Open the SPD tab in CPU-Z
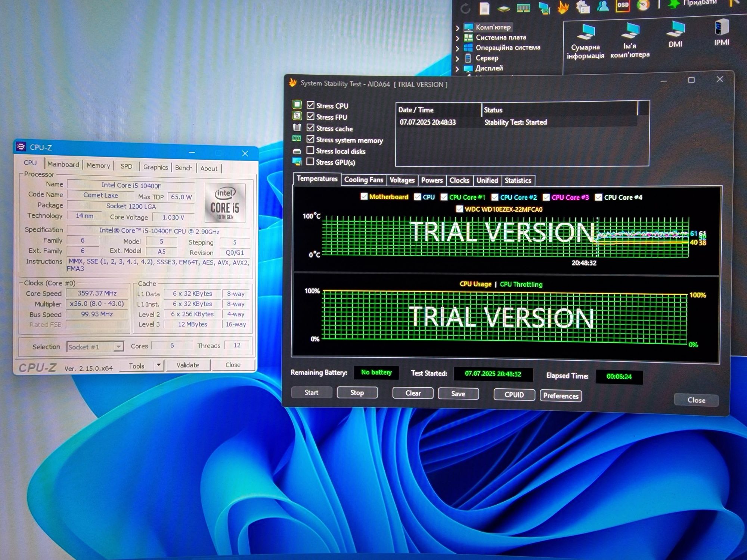The image size is (747, 560). tap(126, 166)
